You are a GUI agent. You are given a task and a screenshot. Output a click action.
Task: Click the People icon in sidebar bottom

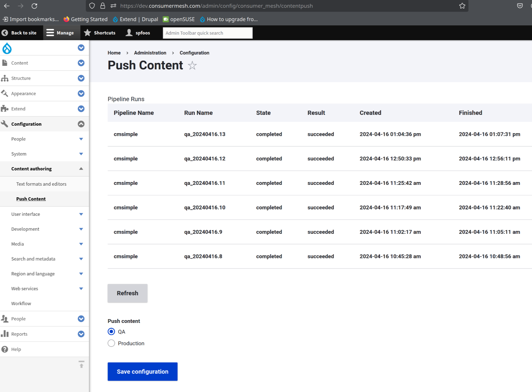coord(5,318)
